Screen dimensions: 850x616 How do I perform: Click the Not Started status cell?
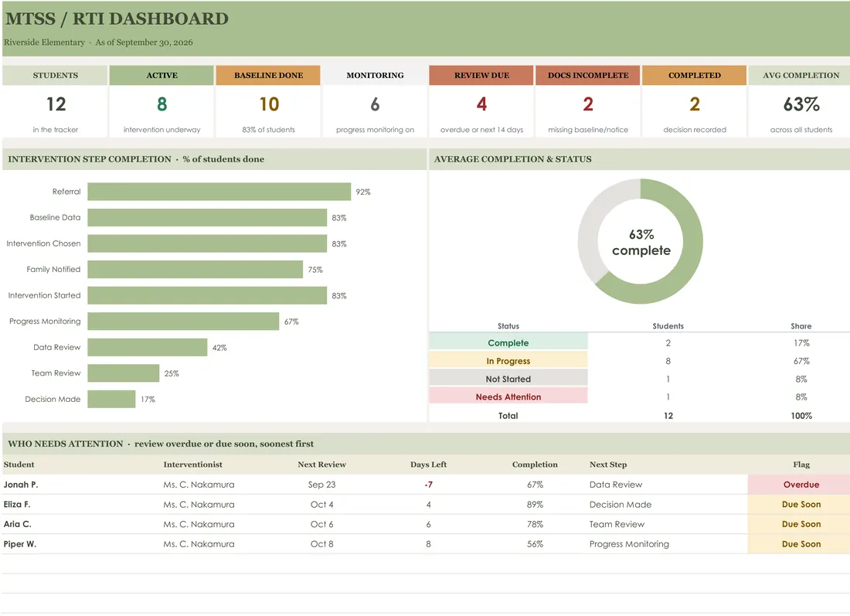(x=508, y=379)
